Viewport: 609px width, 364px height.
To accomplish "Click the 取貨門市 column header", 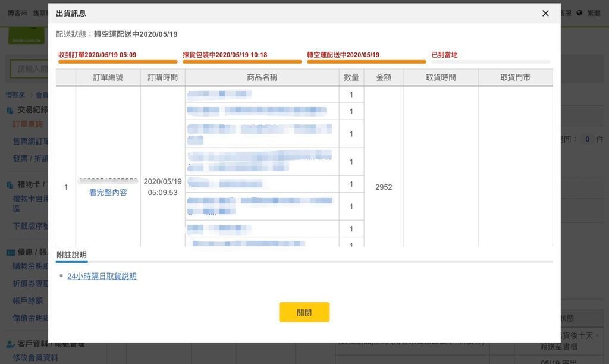I will click(x=516, y=77).
